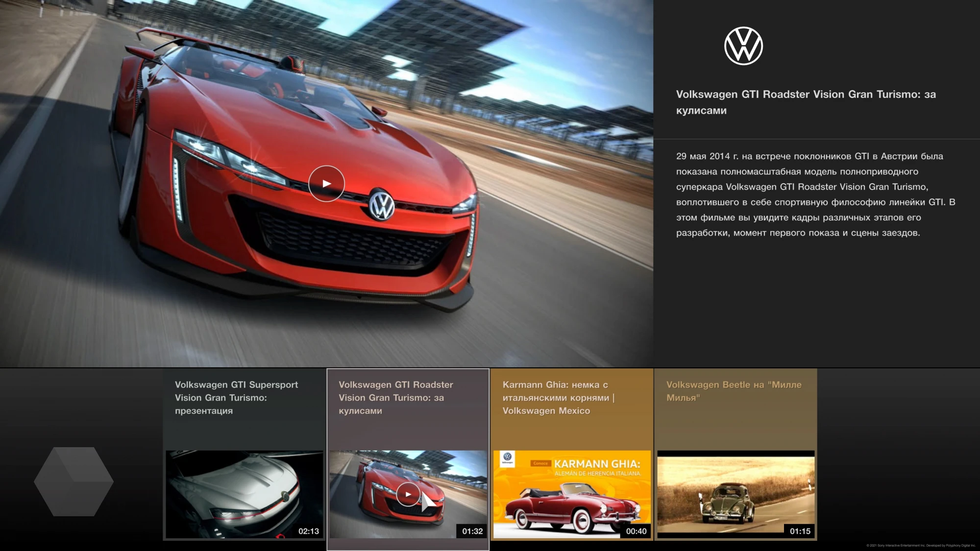This screenshot has width=980, height=551.
Task: Select Karmann Ghia video thumbnail
Action: tap(572, 495)
